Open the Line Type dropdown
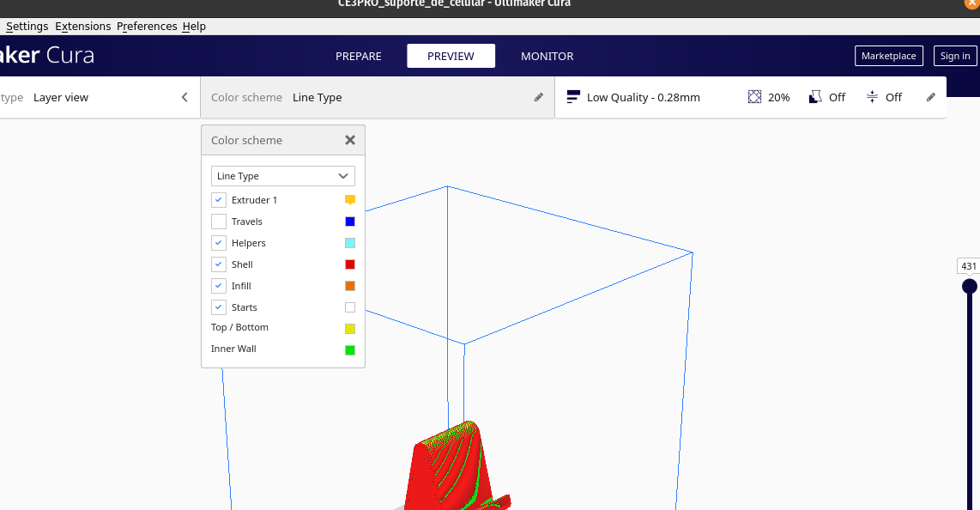Image resolution: width=980 pixels, height=510 pixels. click(283, 176)
